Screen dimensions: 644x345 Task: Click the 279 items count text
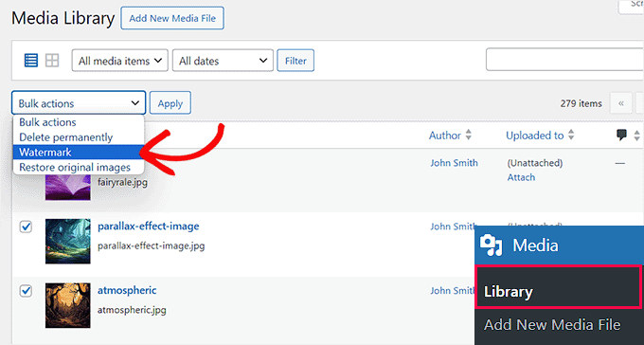click(x=581, y=103)
